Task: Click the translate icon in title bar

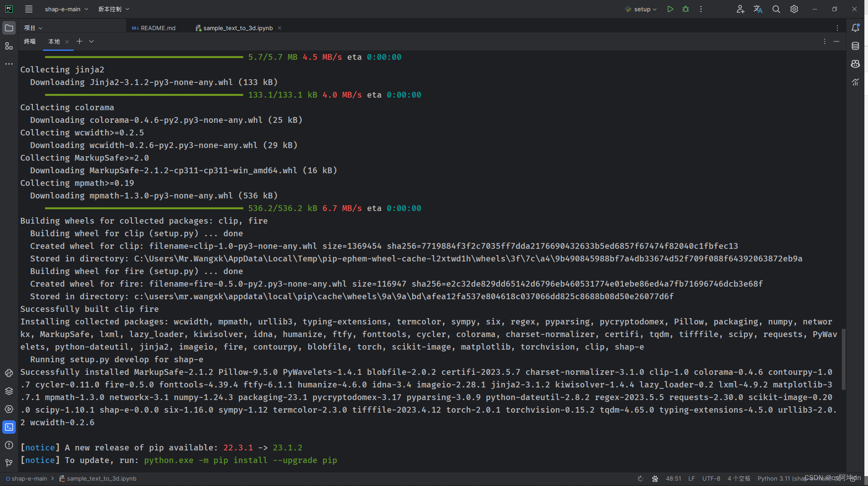Action: [x=758, y=9]
